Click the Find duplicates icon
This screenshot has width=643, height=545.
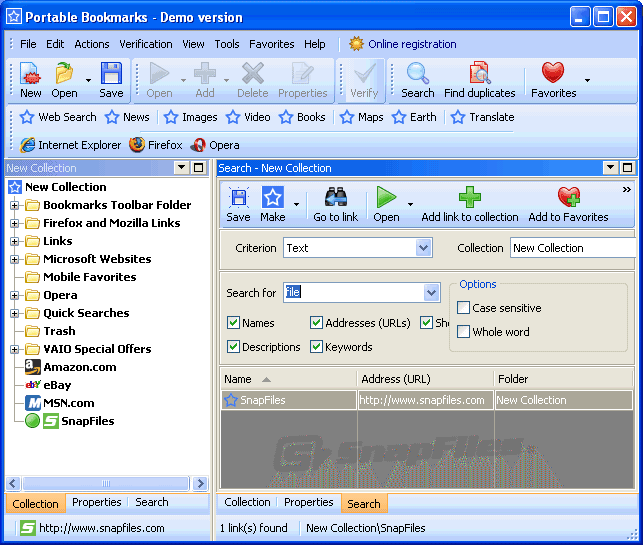pyautogui.click(x=479, y=74)
